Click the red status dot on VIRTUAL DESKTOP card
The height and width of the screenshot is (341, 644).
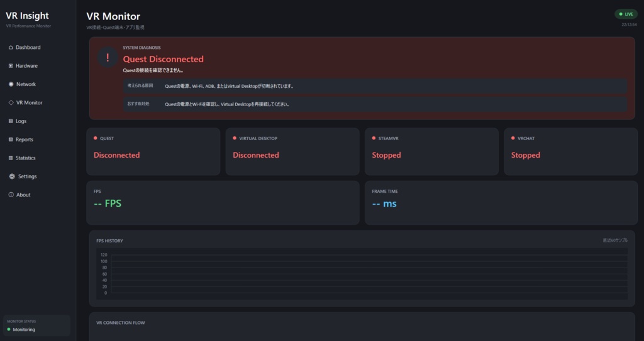[x=235, y=138]
